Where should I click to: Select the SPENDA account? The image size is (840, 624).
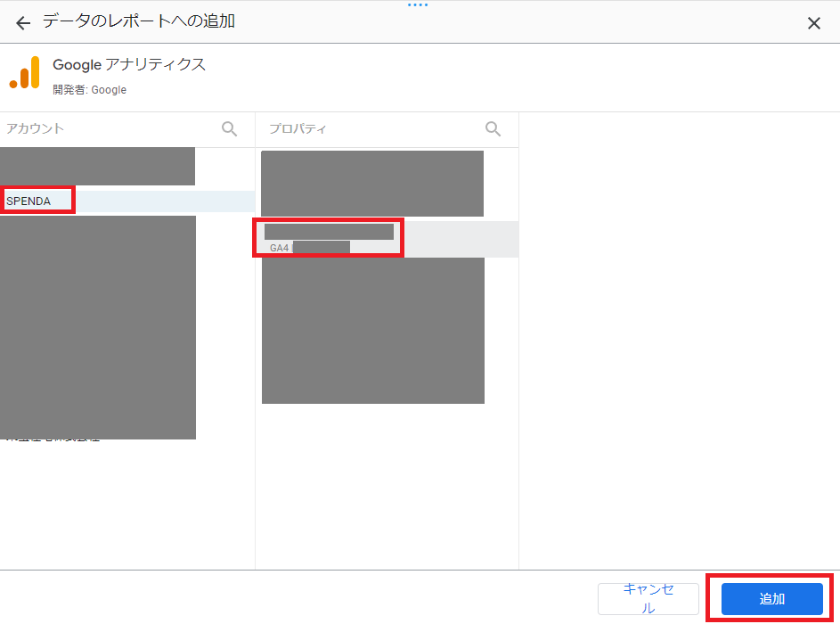point(29,201)
